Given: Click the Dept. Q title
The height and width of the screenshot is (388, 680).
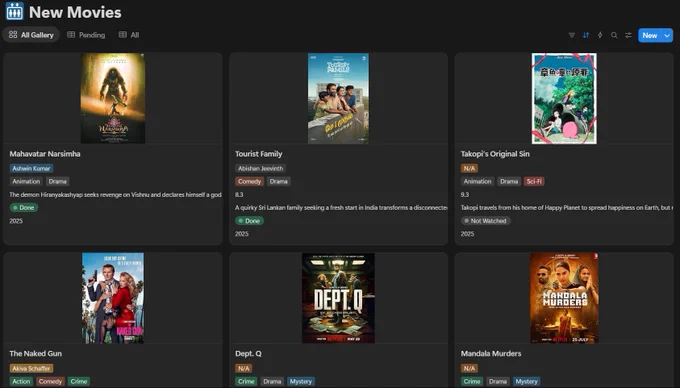Looking at the screenshot, I should pyautogui.click(x=248, y=354).
